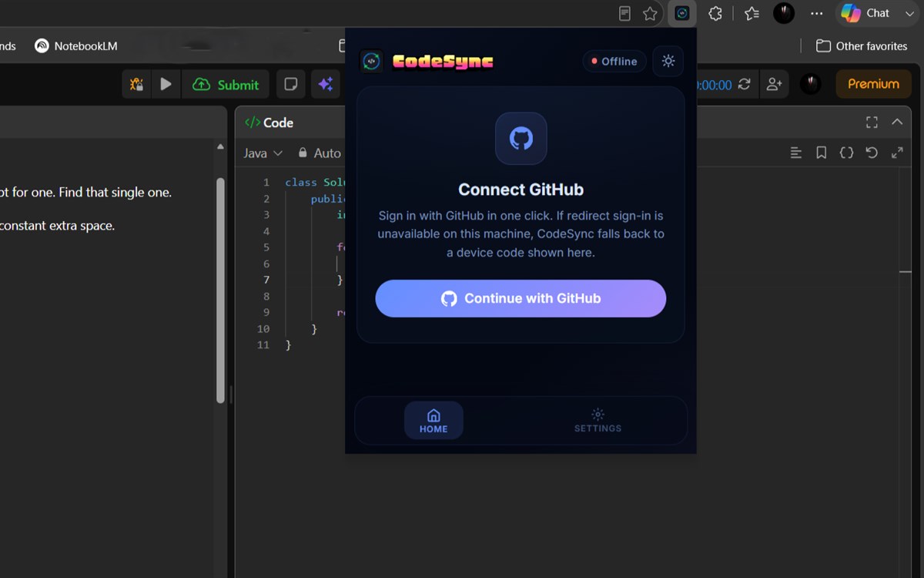This screenshot has width=924, height=578.
Task: Open Copilot Chat button in browser
Action: point(866,13)
